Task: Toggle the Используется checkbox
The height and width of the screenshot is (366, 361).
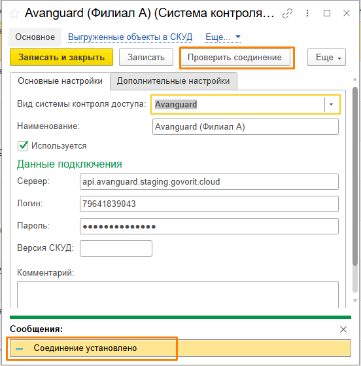Action: coord(23,146)
